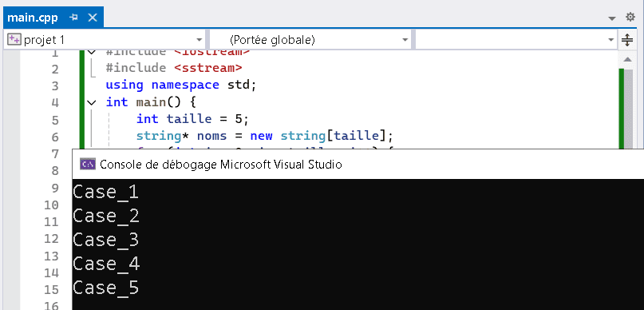644x310 pixels.
Task: Expand the projet 1 project dropdown
Action: (x=200, y=40)
